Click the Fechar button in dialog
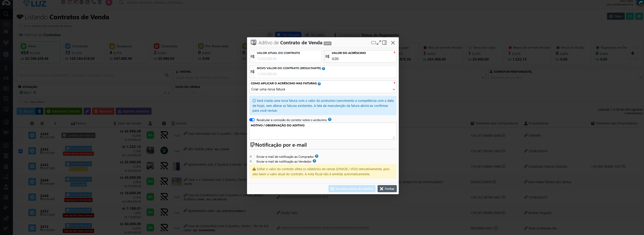This screenshot has width=644, height=235. pos(387,189)
